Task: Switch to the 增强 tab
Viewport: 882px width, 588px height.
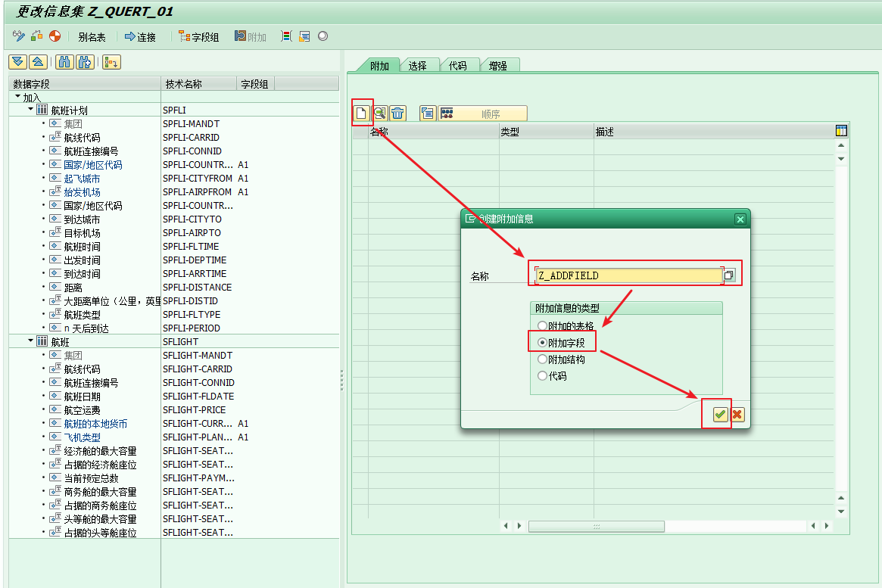Action: [497, 66]
